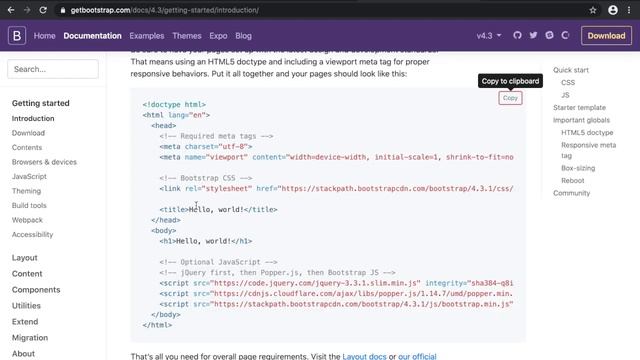The width and height of the screenshot is (640, 360).
Task: Open Download in the sidebar
Action: tap(28, 133)
